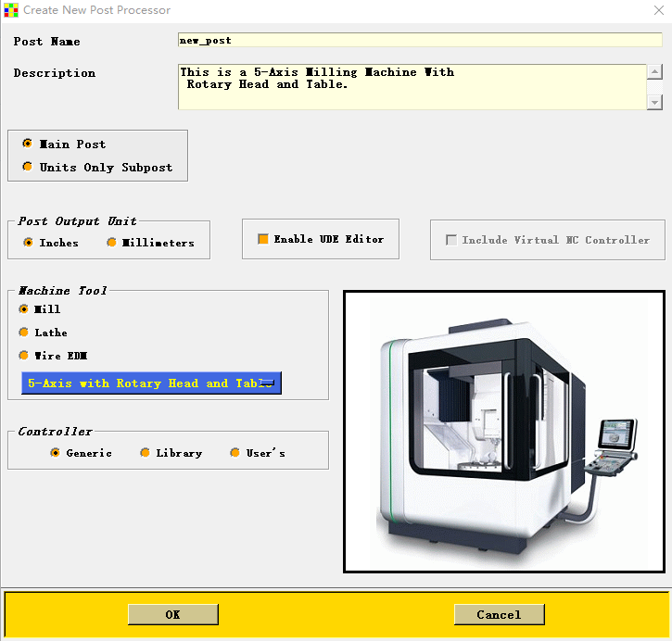Click the Post Name input field
The height and width of the screenshot is (641, 672).
point(419,41)
